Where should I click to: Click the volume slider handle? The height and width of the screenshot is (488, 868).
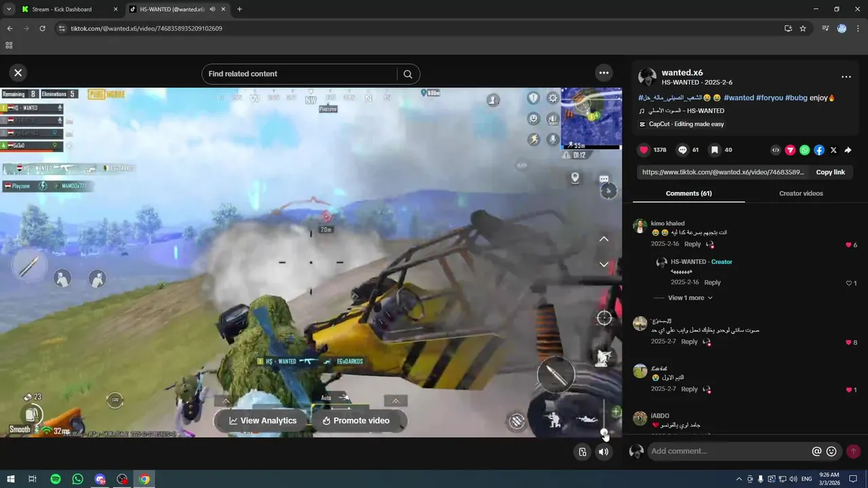point(604,432)
